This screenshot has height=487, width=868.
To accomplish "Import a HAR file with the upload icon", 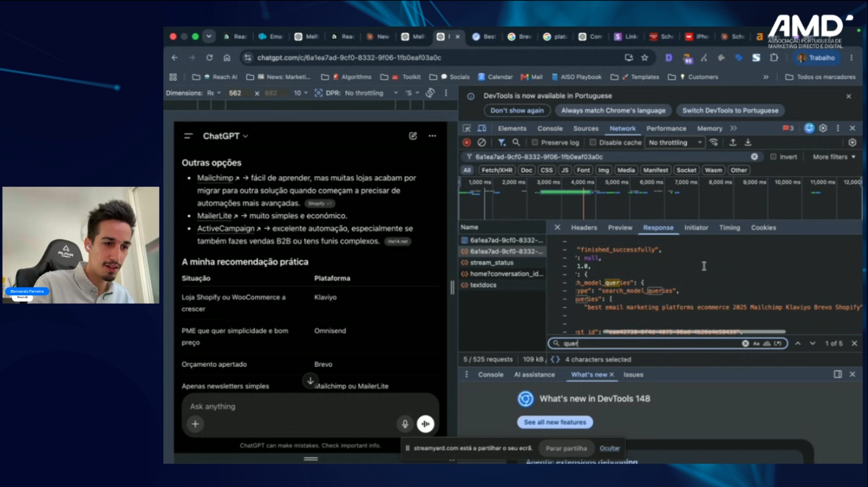I will click(733, 142).
